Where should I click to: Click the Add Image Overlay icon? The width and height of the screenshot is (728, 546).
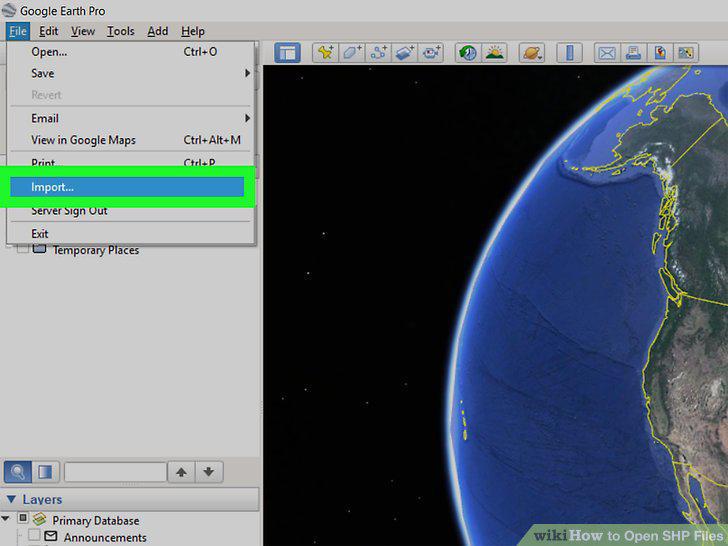[x=404, y=53]
